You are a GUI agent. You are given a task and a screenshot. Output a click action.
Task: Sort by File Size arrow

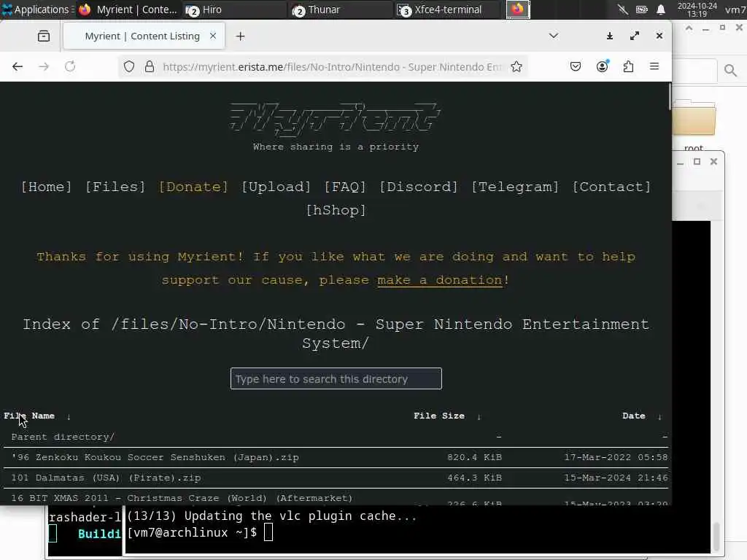pos(479,416)
